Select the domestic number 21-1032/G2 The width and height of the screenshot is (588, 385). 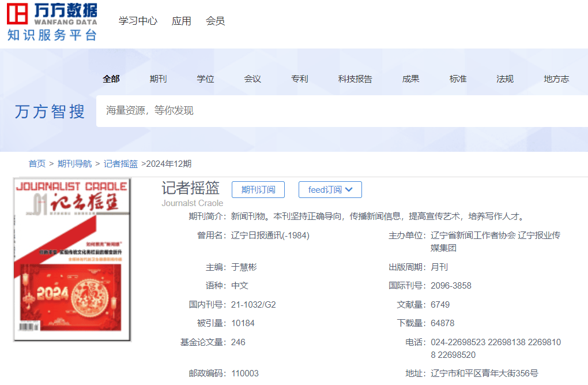(254, 305)
